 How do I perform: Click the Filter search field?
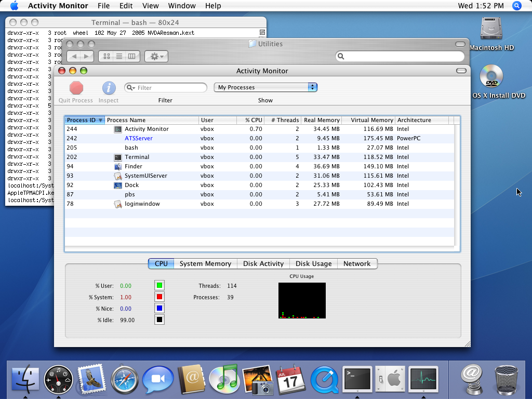point(166,88)
